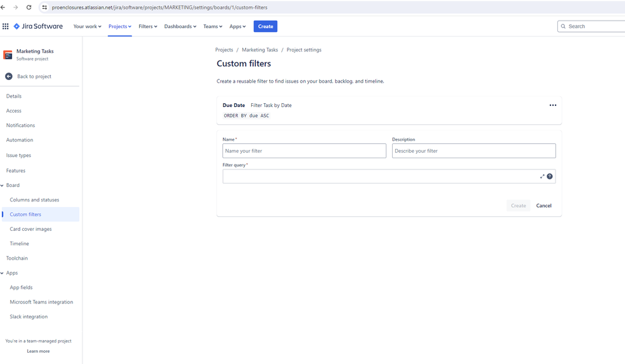Click the Describe your filter field
The width and height of the screenshot is (625, 364).
click(x=474, y=151)
